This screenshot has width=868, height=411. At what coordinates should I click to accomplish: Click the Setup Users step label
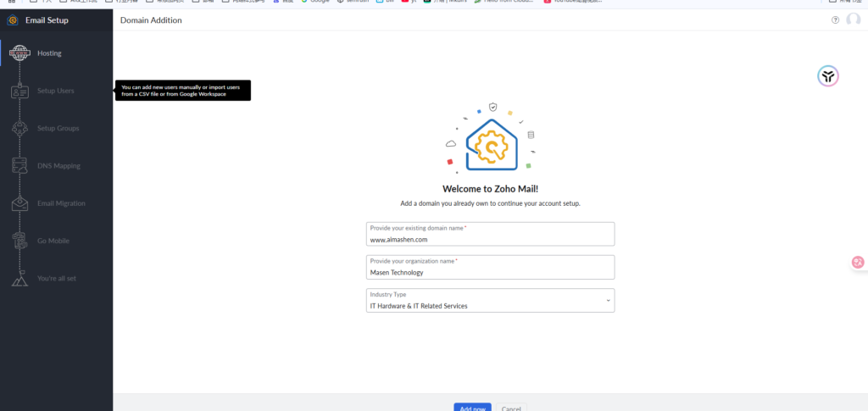point(56,91)
